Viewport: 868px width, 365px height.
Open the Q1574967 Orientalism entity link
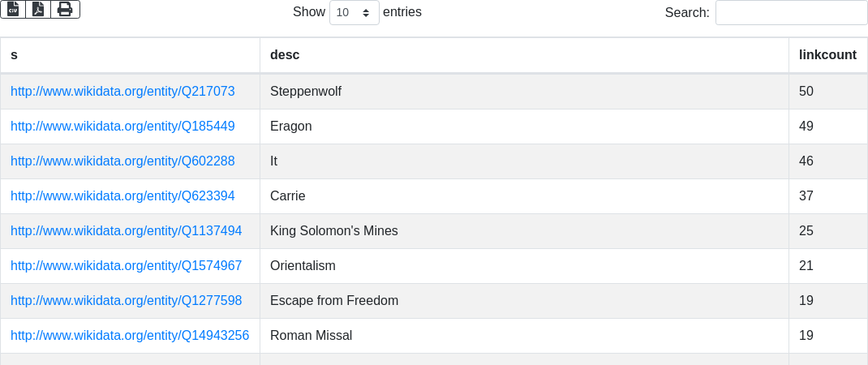coord(127,266)
